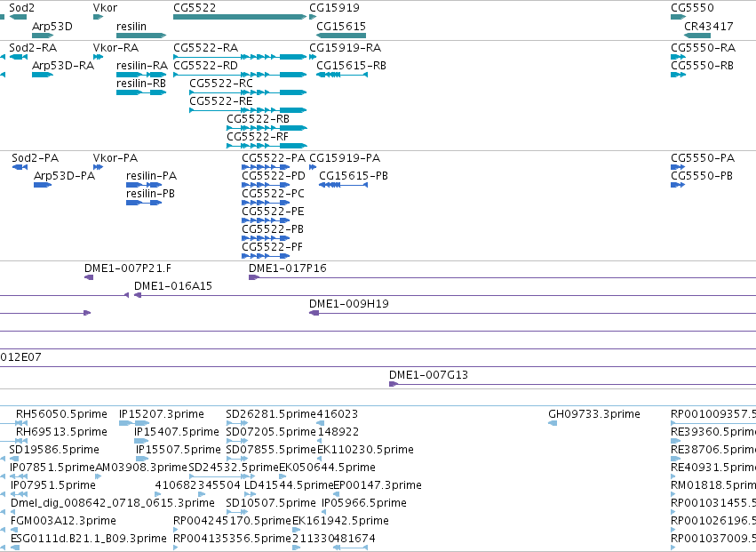The image size is (756, 552).
Task: Click protein CG5522-PE
Action: tap(266, 220)
